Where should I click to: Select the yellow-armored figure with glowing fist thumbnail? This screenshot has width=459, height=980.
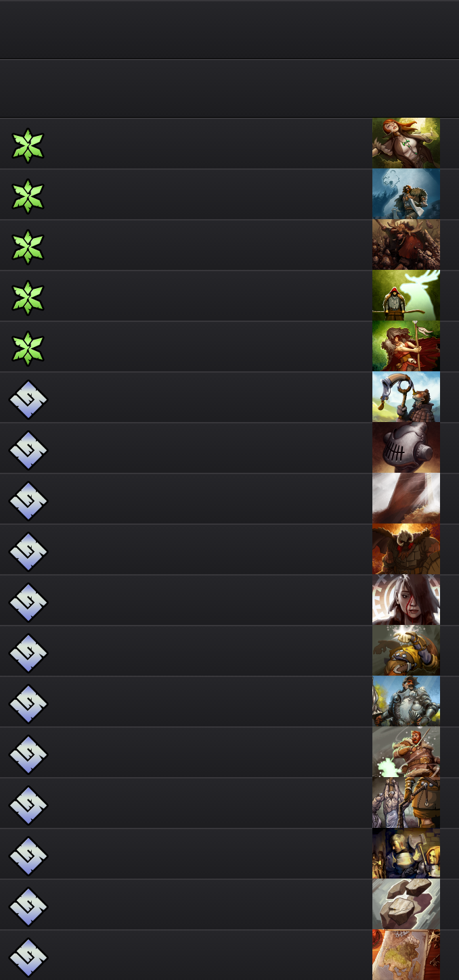coord(406,651)
